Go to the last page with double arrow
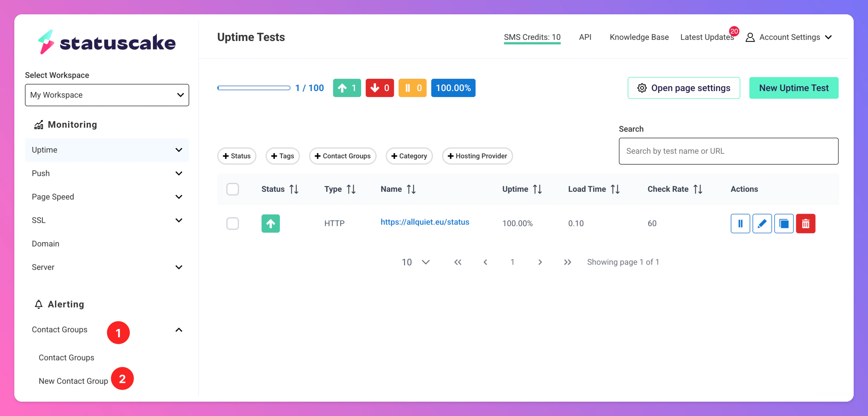This screenshot has height=416, width=868. point(567,262)
